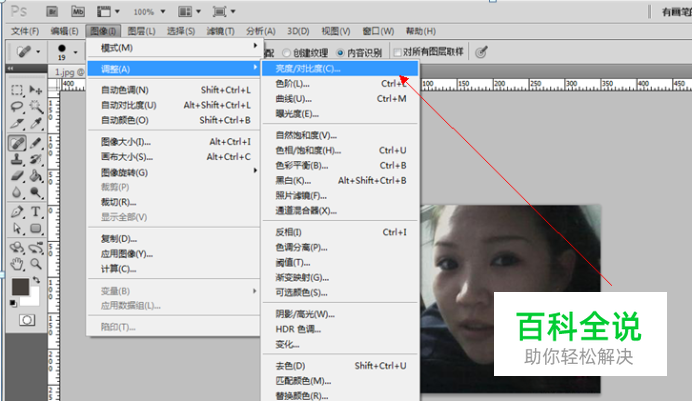Click the pressure-for-size icon in options bar
692x401 pixels.
click(481, 52)
